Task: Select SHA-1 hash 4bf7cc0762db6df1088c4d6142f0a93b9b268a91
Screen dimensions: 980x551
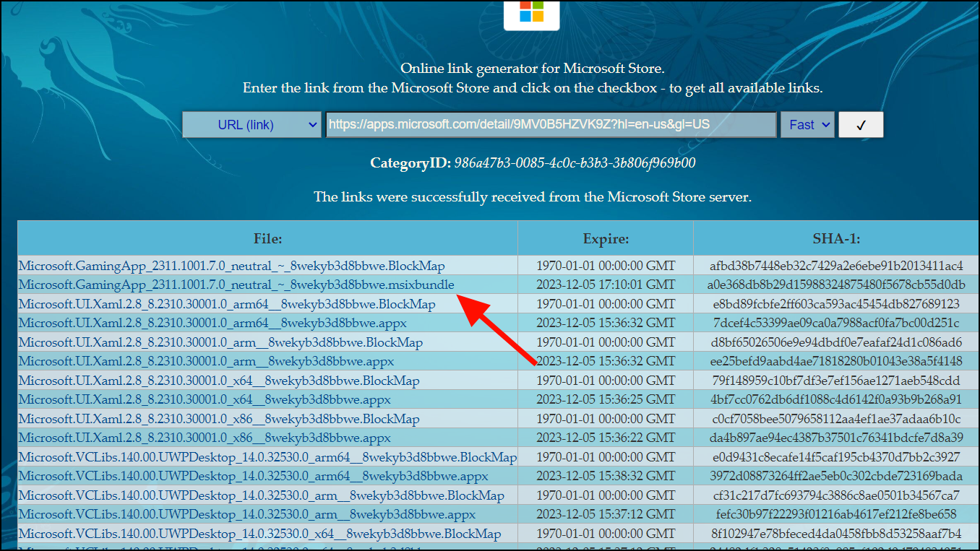Action: (836, 399)
